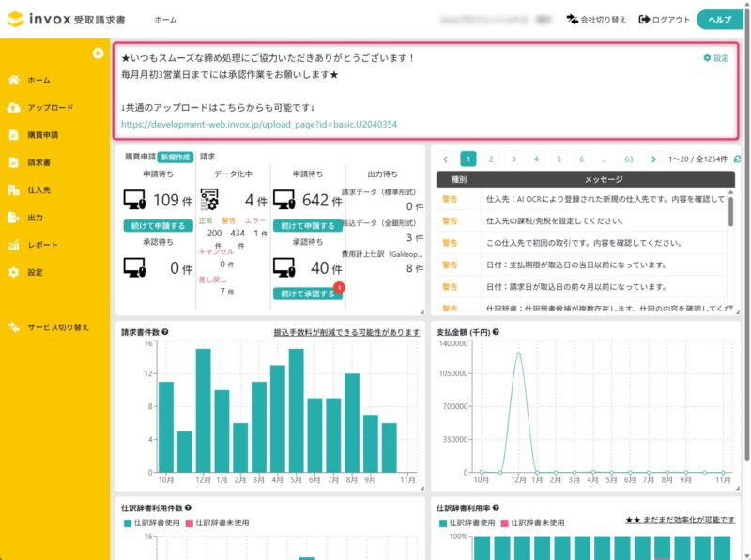Go to next page of messages
Viewport: 751px width, 560px height.
point(653,159)
